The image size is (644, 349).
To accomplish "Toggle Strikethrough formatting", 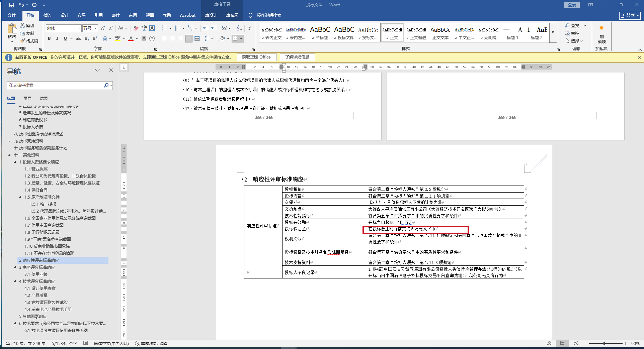I will [x=79, y=38].
